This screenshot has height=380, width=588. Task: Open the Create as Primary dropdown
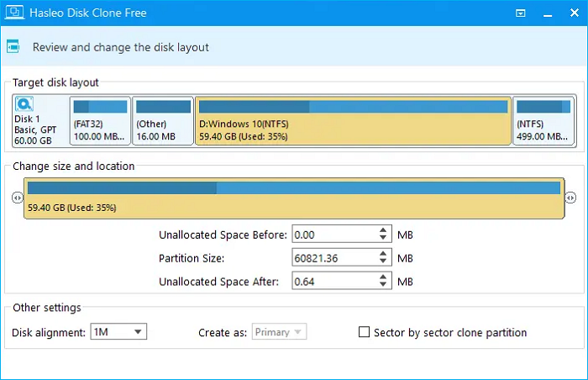279,331
